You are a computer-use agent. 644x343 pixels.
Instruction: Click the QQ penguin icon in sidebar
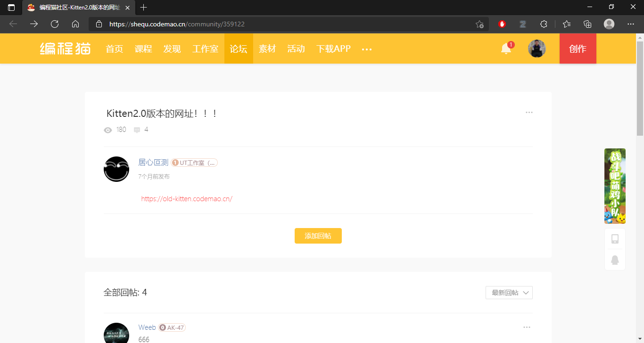pyautogui.click(x=615, y=260)
